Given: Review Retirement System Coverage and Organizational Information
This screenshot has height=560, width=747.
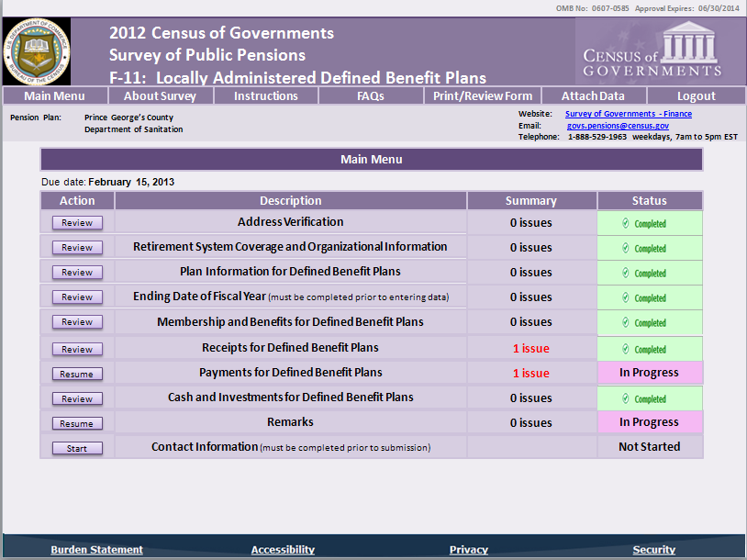Looking at the screenshot, I should tap(77, 247).
